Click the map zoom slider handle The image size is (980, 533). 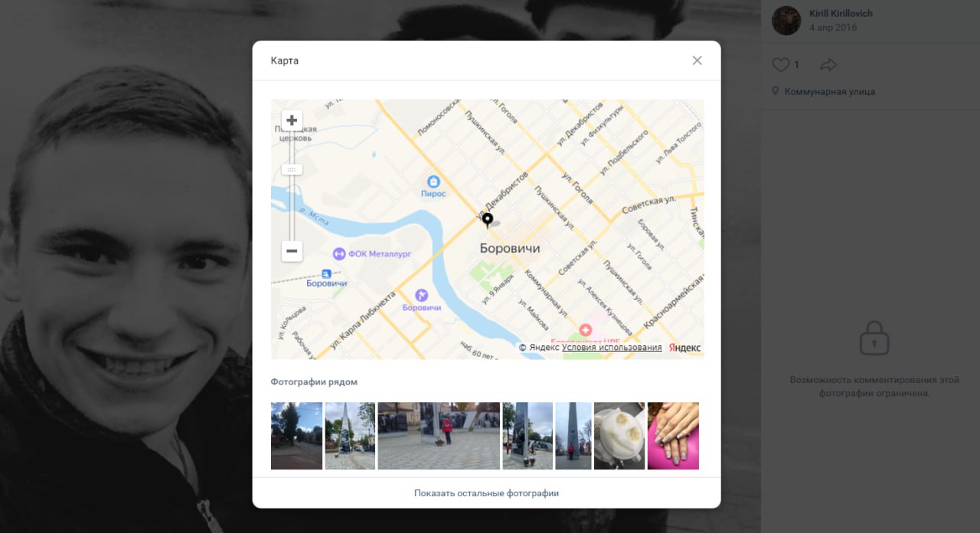tap(292, 169)
